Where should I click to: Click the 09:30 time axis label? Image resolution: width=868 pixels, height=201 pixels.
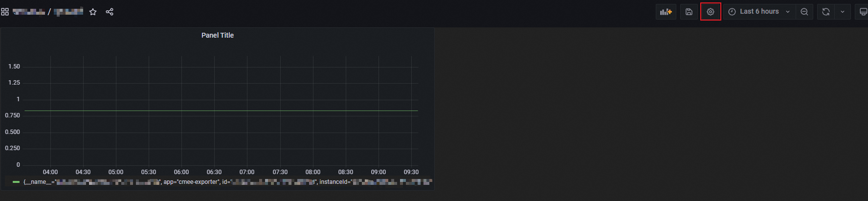(x=411, y=172)
